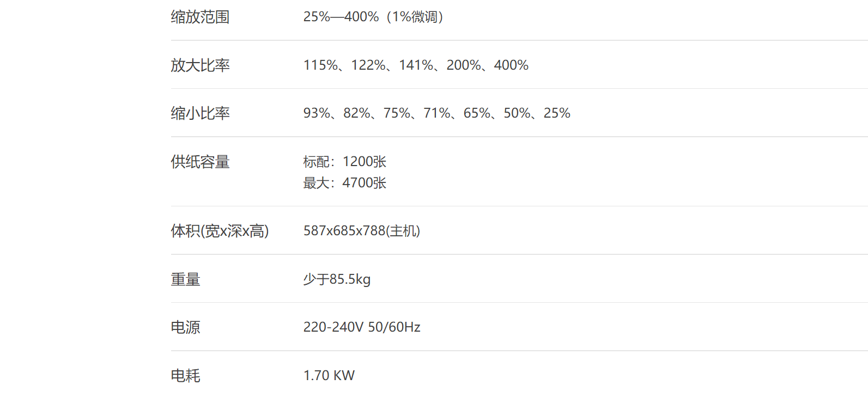Click the 25%—400% zoom range value
This screenshot has width=868, height=397.
pos(341,17)
